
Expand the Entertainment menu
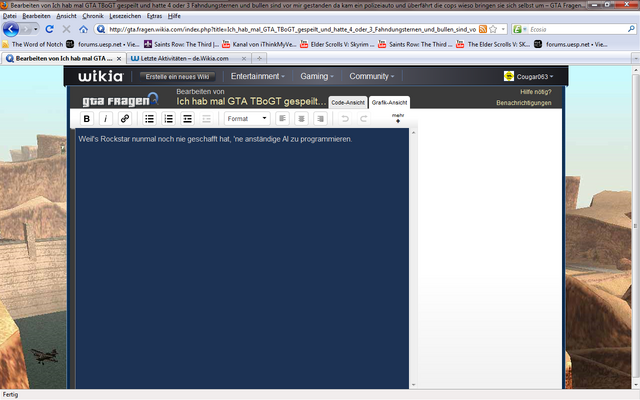click(x=258, y=76)
